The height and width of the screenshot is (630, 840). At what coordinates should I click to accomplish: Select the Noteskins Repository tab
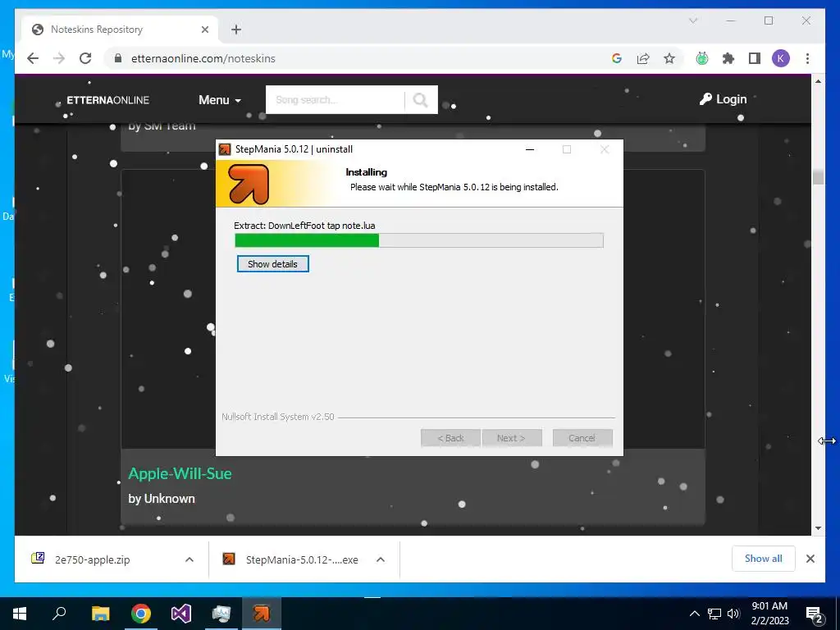[x=120, y=30]
